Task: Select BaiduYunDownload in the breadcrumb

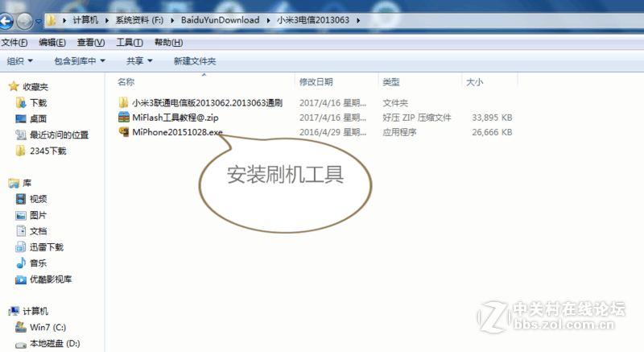Action: 220,20
